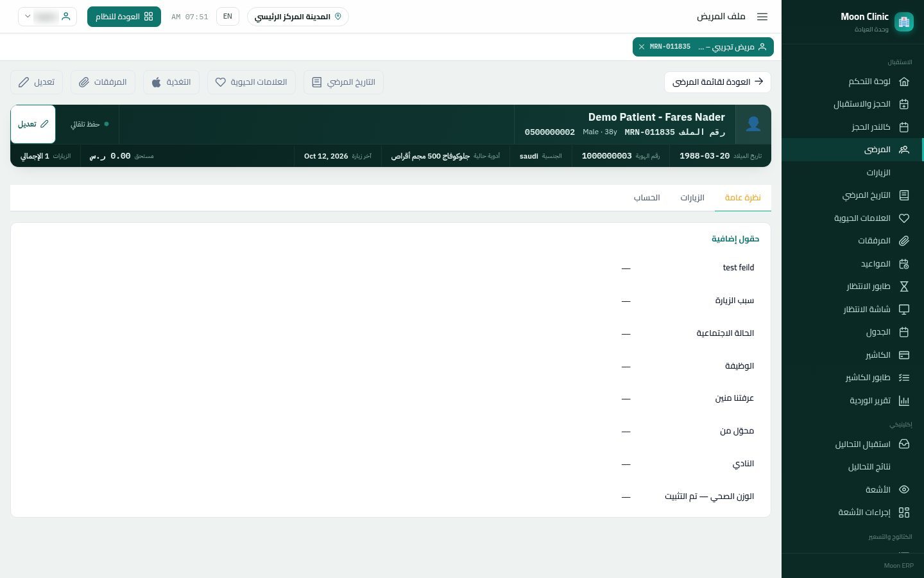This screenshot has height=578, width=924.
Task: Click the تقرير الوردية chart icon
Action: point(904,401)
